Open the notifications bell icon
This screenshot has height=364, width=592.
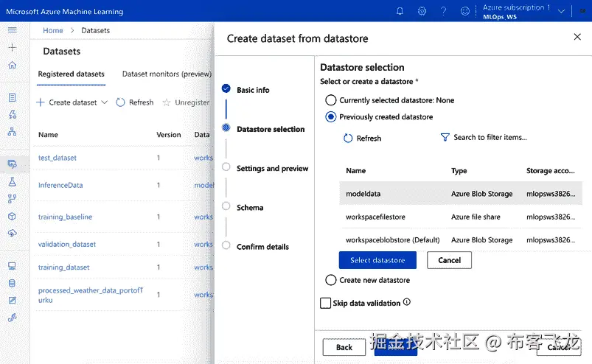[400, 11]
